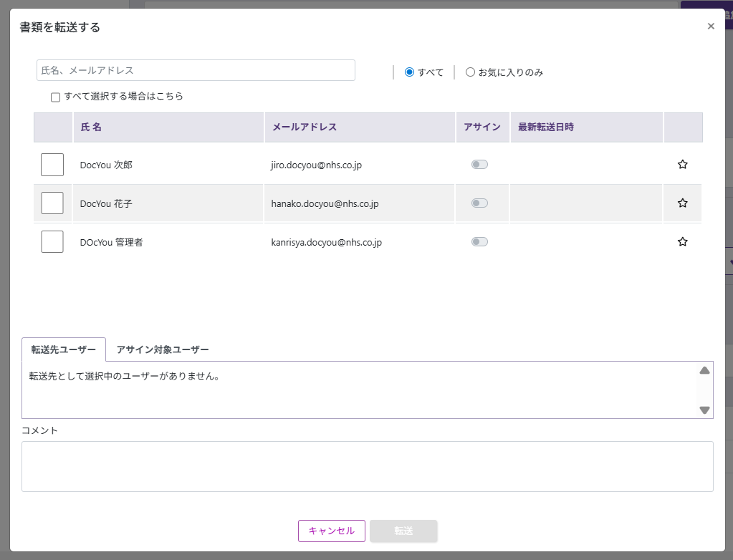This screenshot has height=560, width=733.
Task: Tick the DOcYou 管理者 row checkbox
Action: (52, 242)
